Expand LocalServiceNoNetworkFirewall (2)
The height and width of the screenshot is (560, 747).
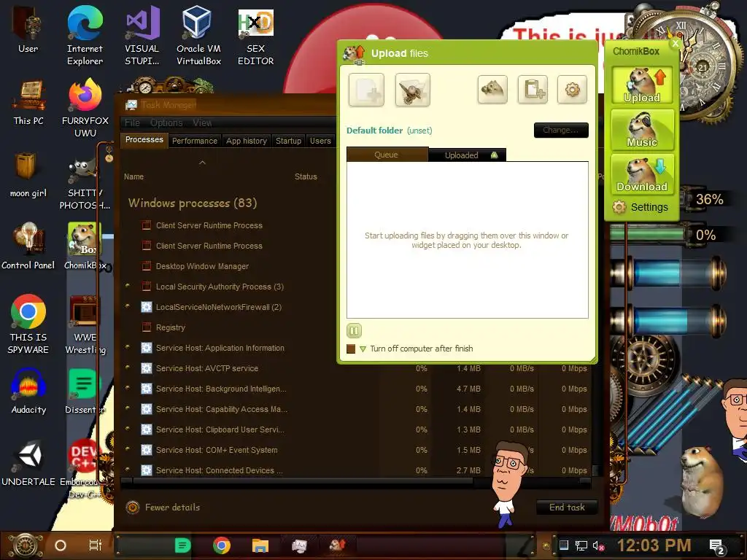coord(128,307)
